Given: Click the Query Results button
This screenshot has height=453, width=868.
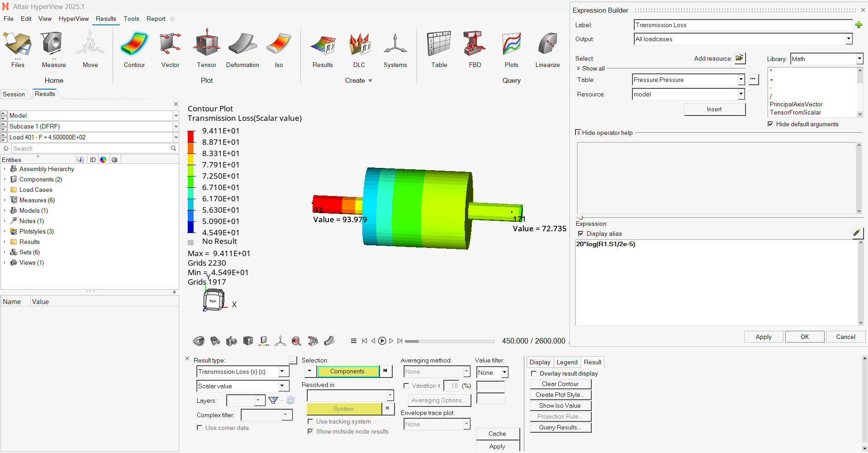Looking at the screenshot, I should click(x=560, y=427).
